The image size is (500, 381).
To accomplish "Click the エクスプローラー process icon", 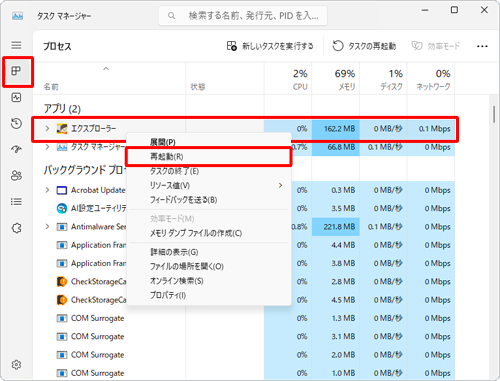I will [62, 129].
